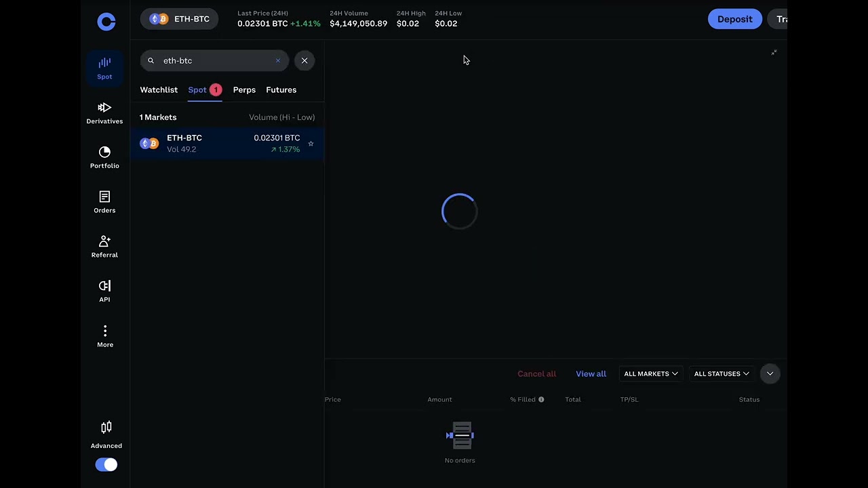The image size is (868, 488).
Task: Click the 1 Markets count label
Action: pos(158,117)
